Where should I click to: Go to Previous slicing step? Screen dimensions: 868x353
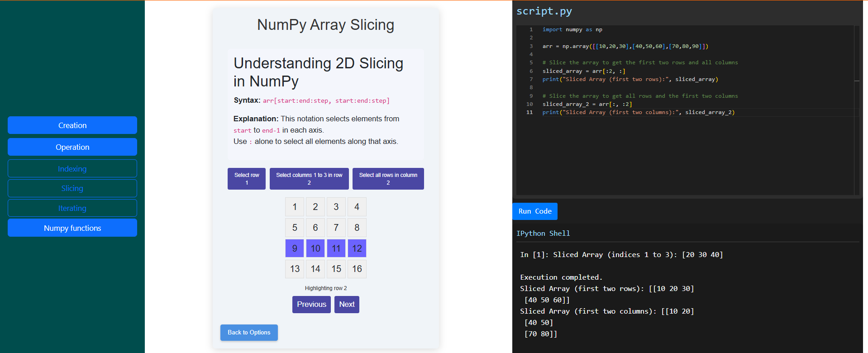pyautogui.click(x=311, y=305)
